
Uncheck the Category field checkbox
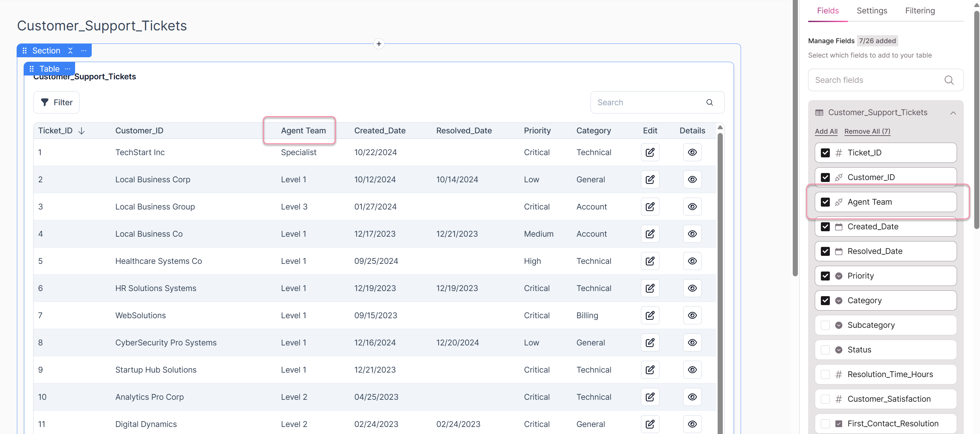[825, 300]
